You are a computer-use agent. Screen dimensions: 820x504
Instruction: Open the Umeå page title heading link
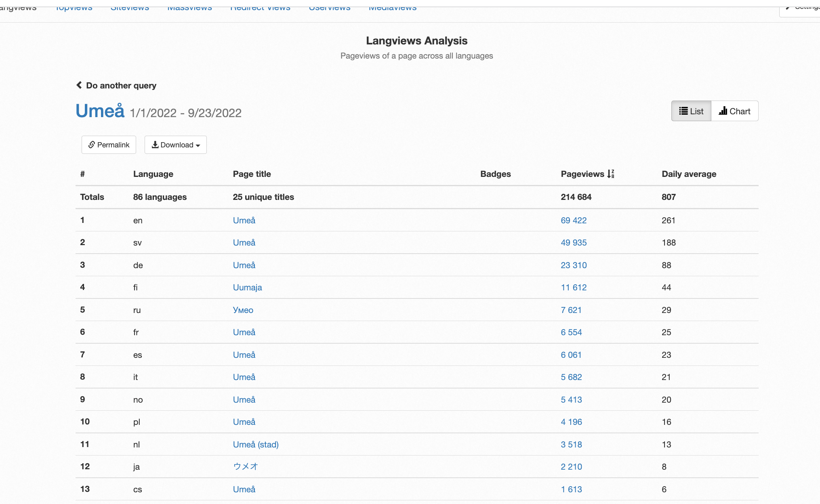[100, 111]
